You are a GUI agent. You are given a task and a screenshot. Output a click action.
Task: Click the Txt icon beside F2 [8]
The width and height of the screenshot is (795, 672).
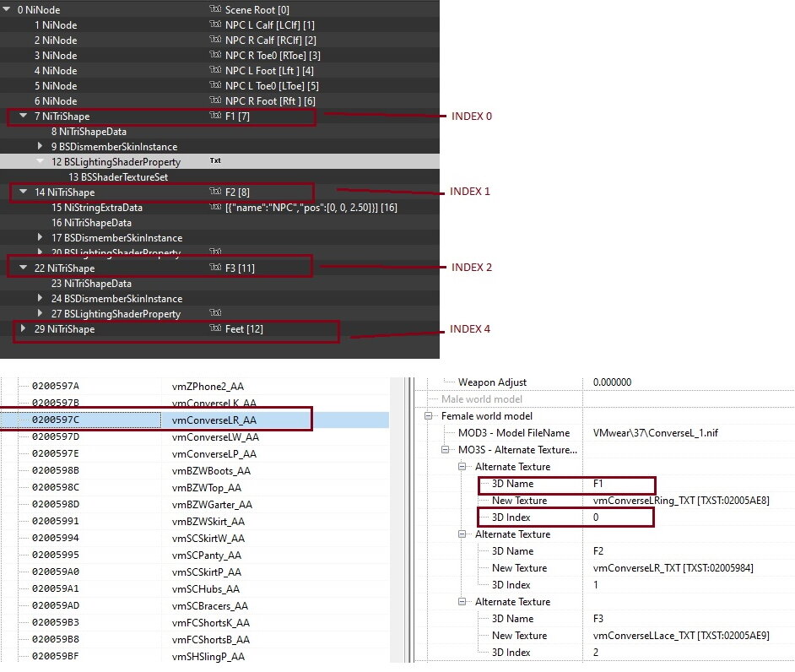pos(215,191)
